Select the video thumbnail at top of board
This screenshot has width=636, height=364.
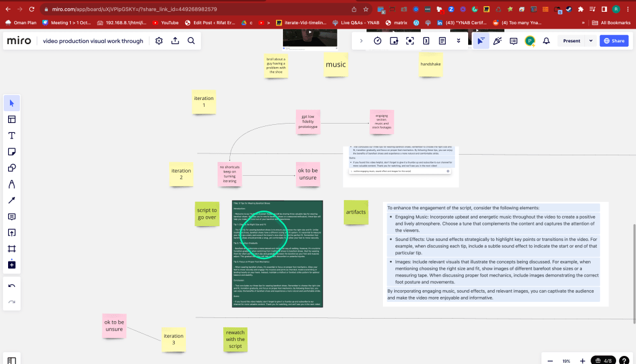pos(310,39)
